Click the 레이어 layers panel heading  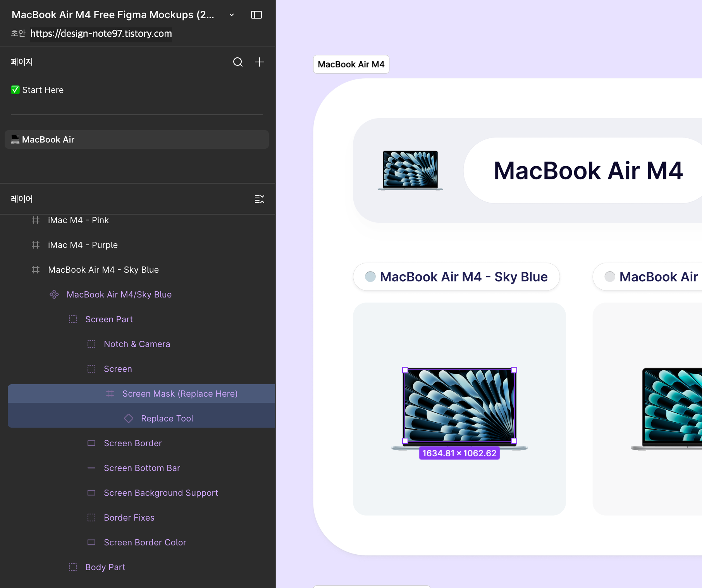(x=22, y=199)
